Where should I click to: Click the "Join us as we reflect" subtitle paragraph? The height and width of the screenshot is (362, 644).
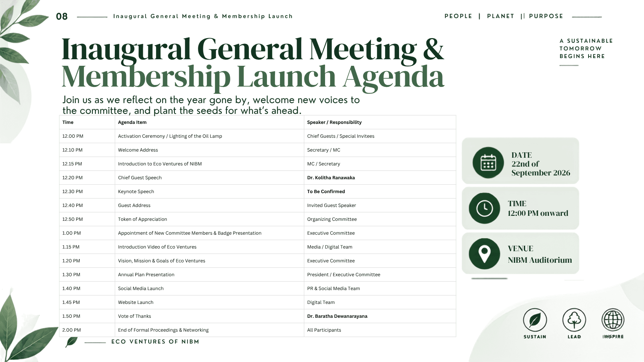tap(211, 105)
